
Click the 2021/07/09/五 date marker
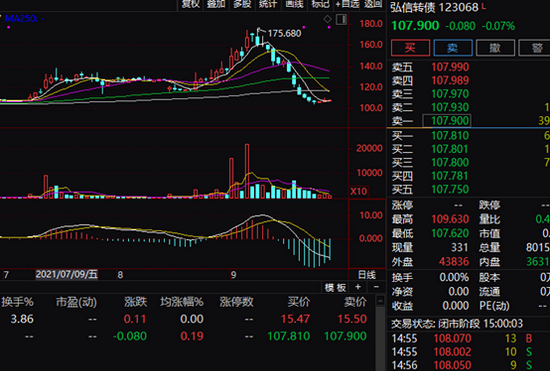67,274
